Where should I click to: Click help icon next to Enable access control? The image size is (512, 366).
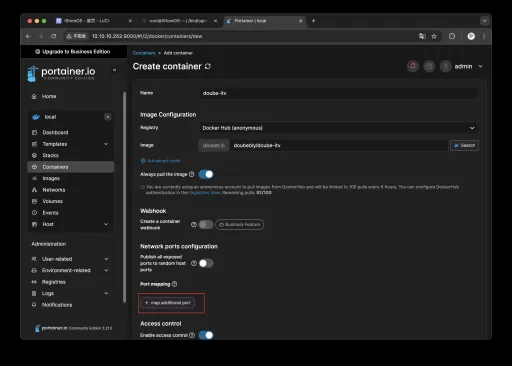[192, 335]
